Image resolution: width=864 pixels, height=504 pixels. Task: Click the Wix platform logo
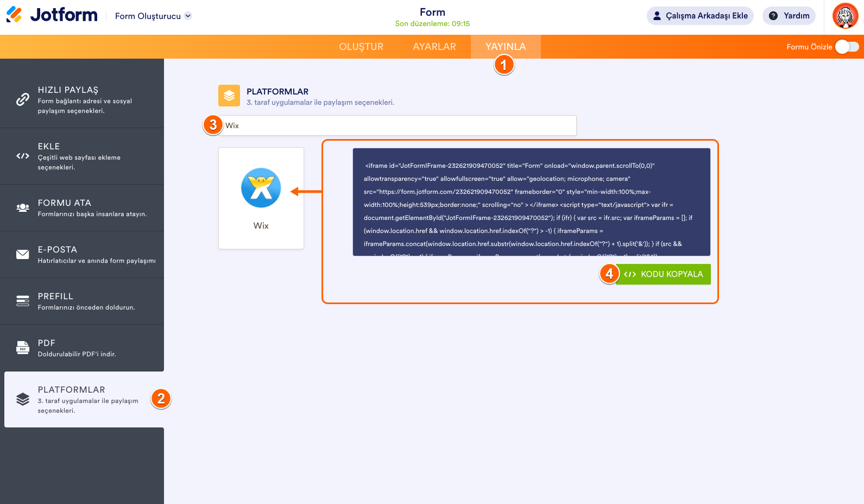click(x=261, y=188)
